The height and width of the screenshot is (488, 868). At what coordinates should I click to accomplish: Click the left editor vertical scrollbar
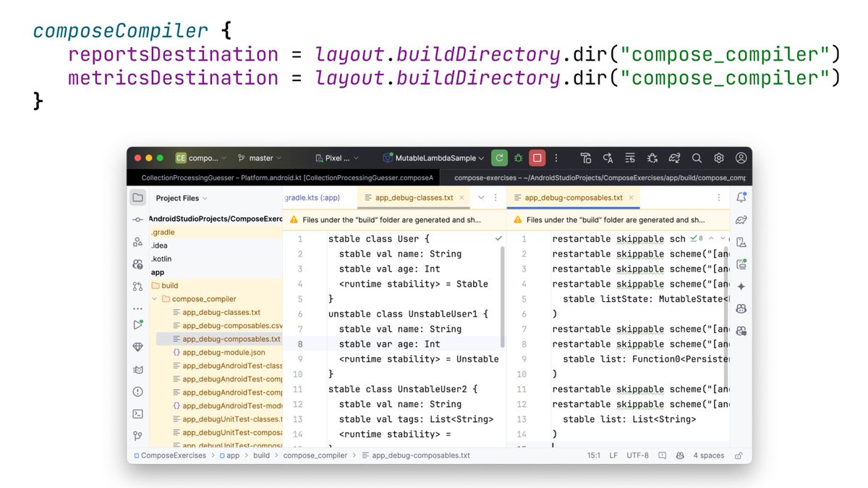(x=503, y=297)
